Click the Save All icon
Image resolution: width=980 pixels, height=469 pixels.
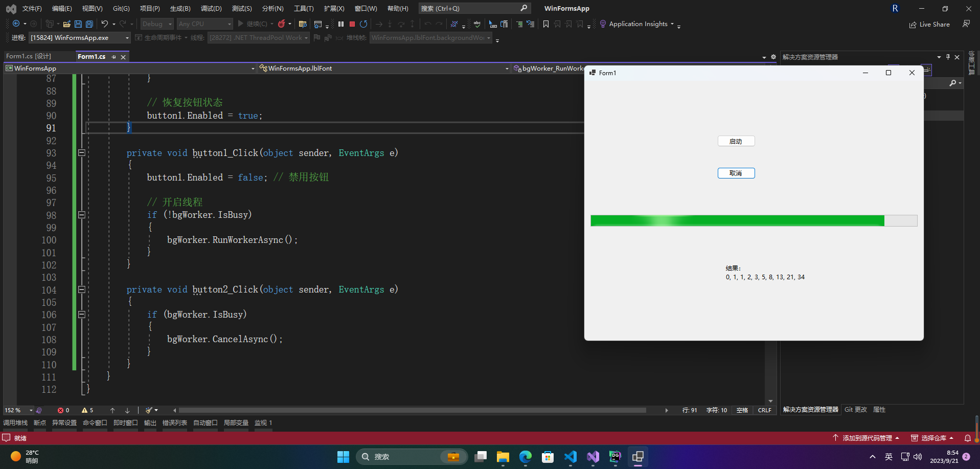(x=89, y=24)
